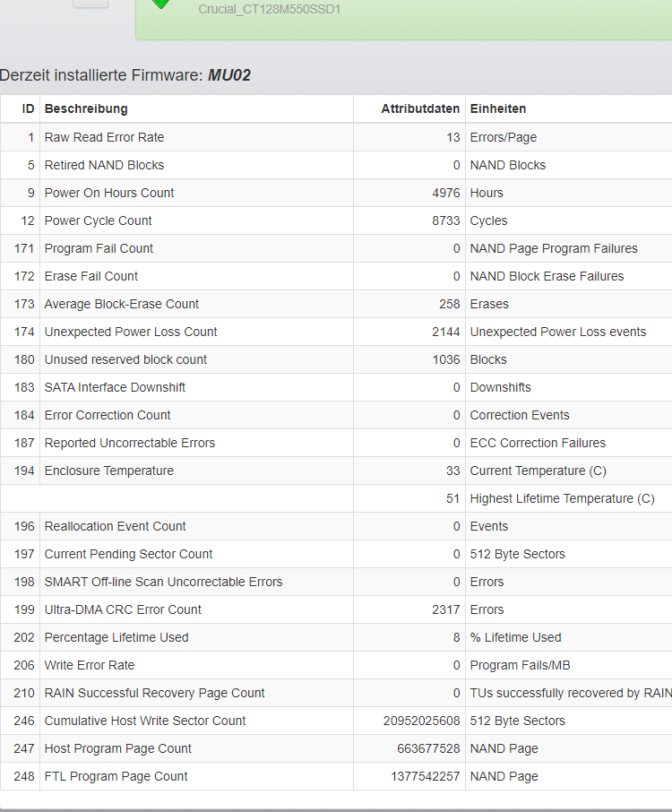Image resolution: width=672 pixels, height=812 pixels.
Task: Click Current Pending Sector Count label
Action: pyautogui.click(x=128, y=554)
